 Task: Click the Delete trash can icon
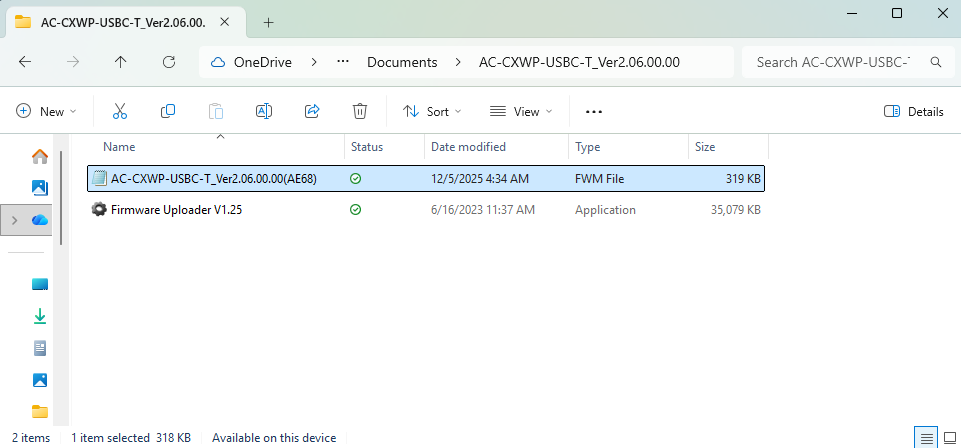pyautogui.click(x=360, y=111)
